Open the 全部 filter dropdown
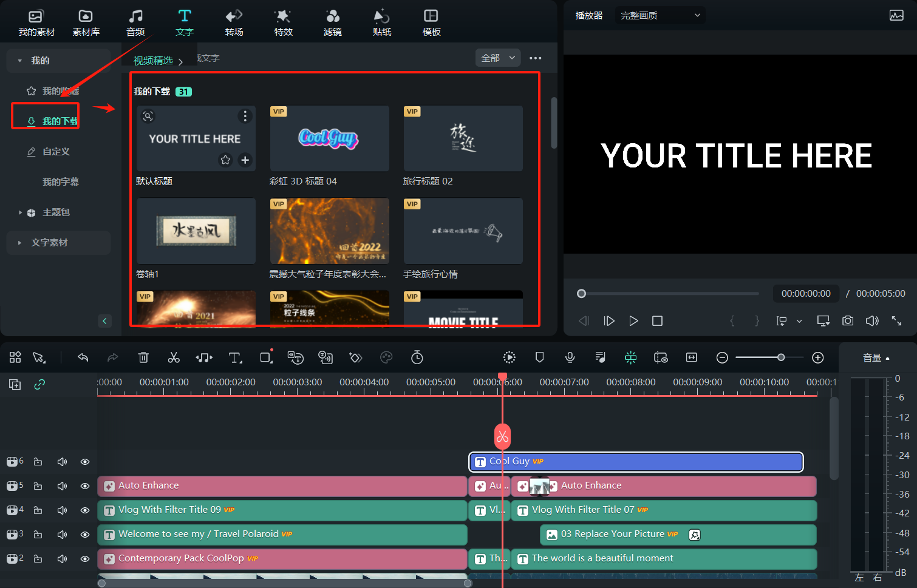 pos(497,58)
